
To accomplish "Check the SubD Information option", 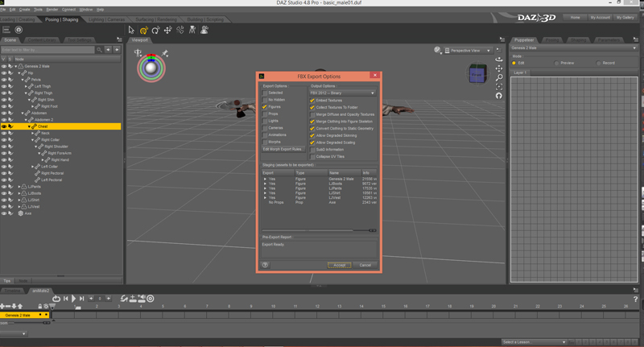I will click(312, 150).
